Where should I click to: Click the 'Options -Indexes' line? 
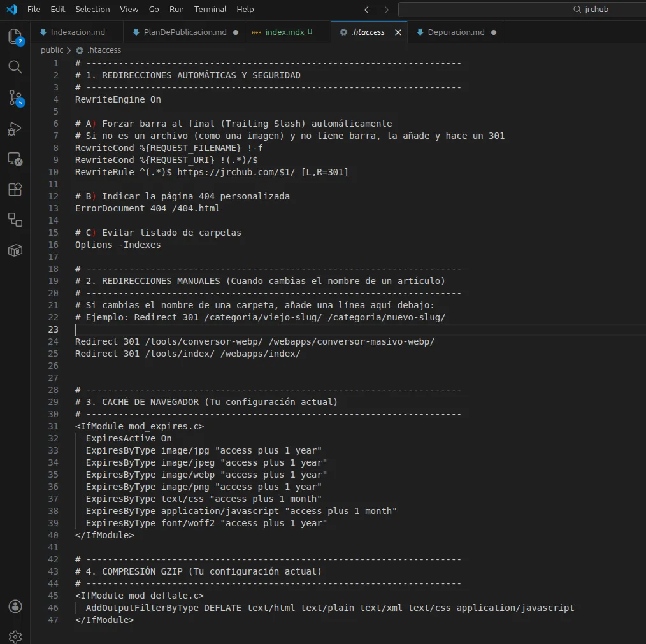118,245
